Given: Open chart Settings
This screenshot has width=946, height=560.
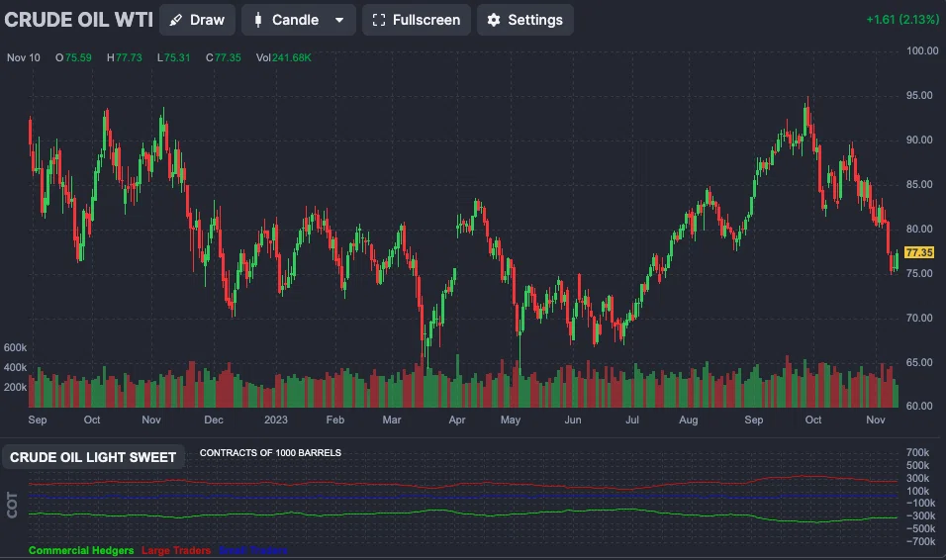Looking at the screenshot, I should click(524, 20).
